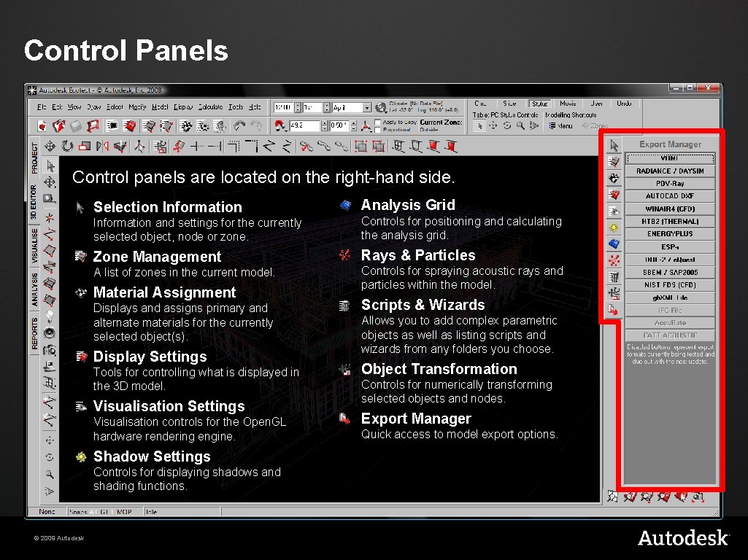Open the Zone Management panel icon
Image resolution: width=748 pixels, height=560 pixels.
81,257
